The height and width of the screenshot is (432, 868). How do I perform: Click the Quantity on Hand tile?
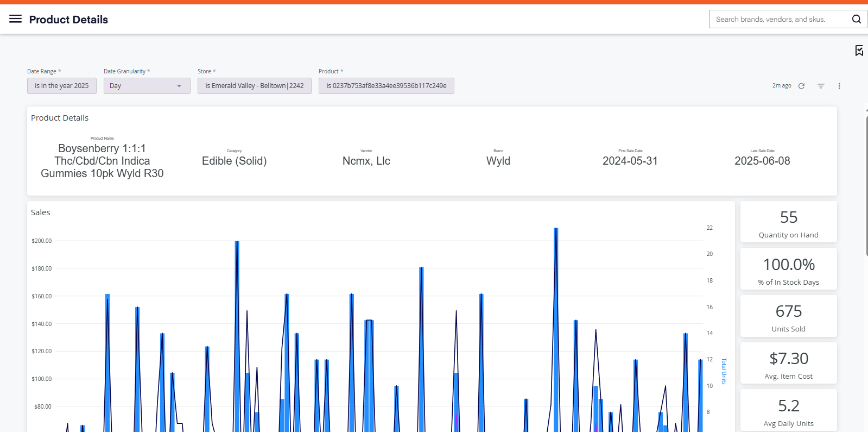tap(789, 222)
